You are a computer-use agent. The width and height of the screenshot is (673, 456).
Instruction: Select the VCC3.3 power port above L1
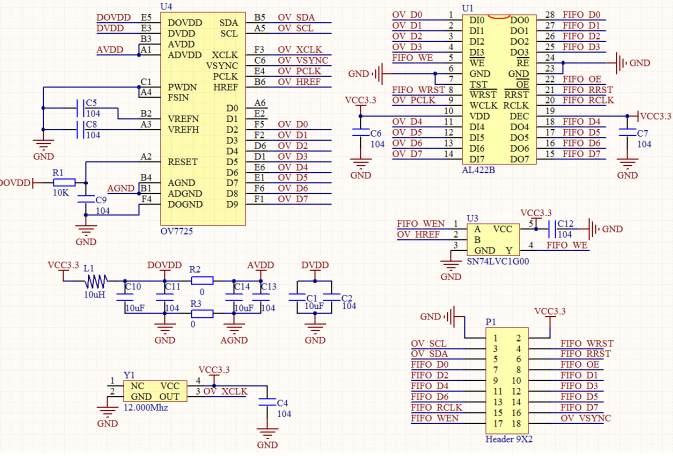(62, 266)
